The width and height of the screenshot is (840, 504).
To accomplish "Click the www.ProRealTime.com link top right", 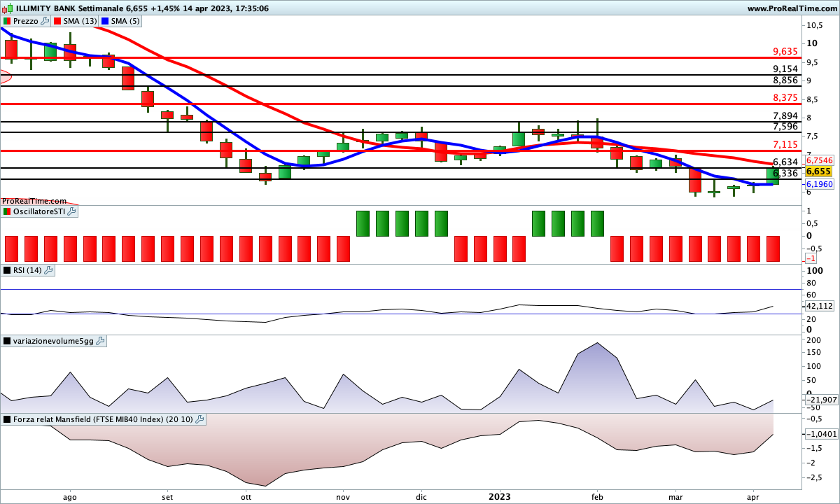I will (792, 8).
